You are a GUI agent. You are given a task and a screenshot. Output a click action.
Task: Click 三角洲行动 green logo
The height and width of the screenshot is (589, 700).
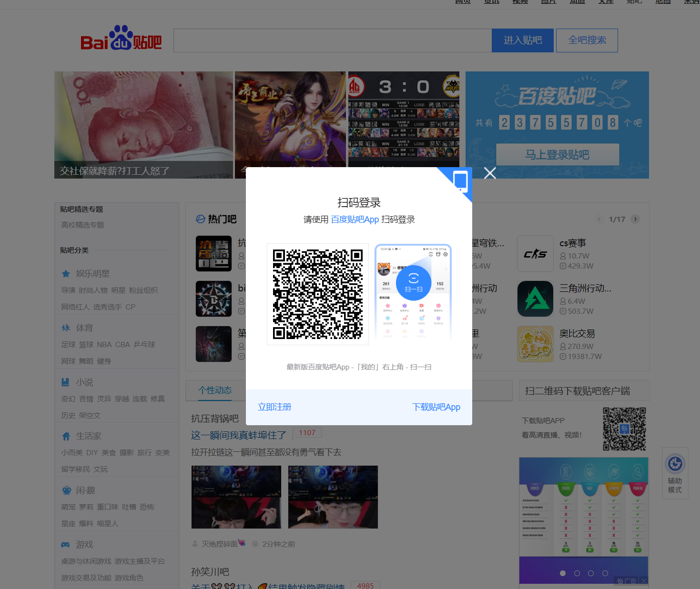click(x=535, y=299)
